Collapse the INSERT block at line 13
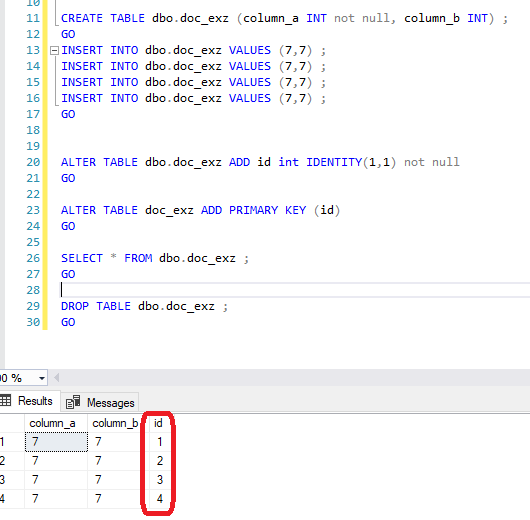 pyautogui.click(x=54, y=51)
